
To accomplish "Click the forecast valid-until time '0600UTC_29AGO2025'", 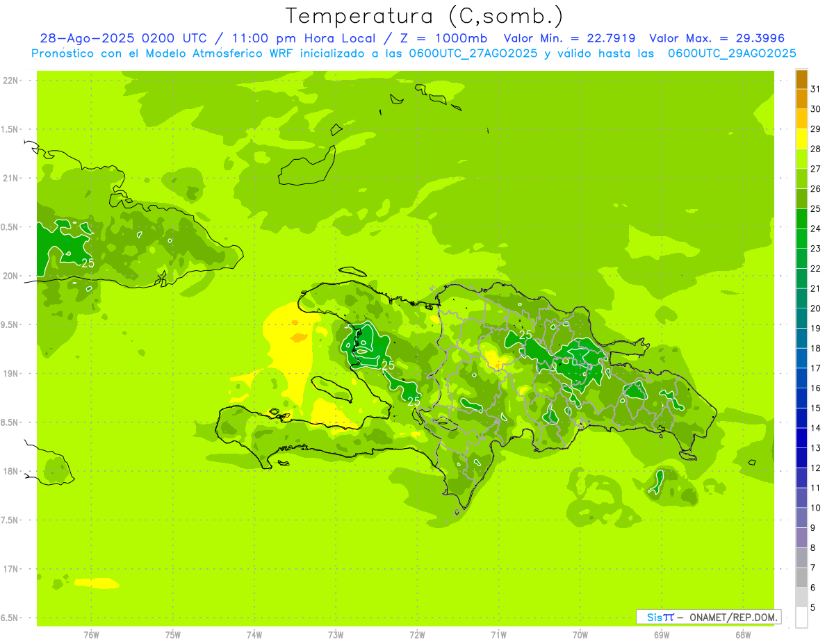I will [x=732, y=53].
